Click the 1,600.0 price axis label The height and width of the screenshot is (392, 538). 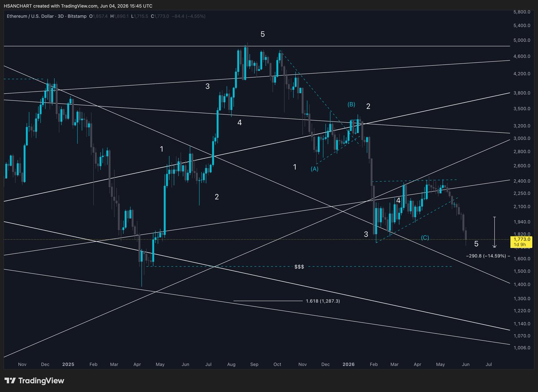521,258
